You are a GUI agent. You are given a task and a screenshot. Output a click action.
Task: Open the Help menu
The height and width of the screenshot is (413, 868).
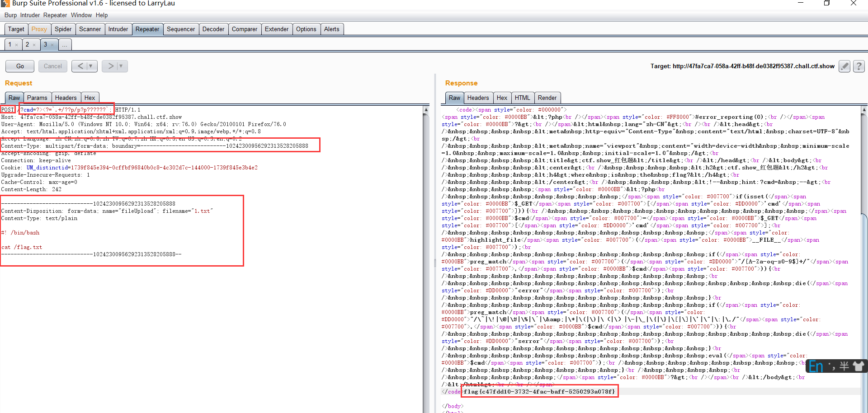coord(102,15)
